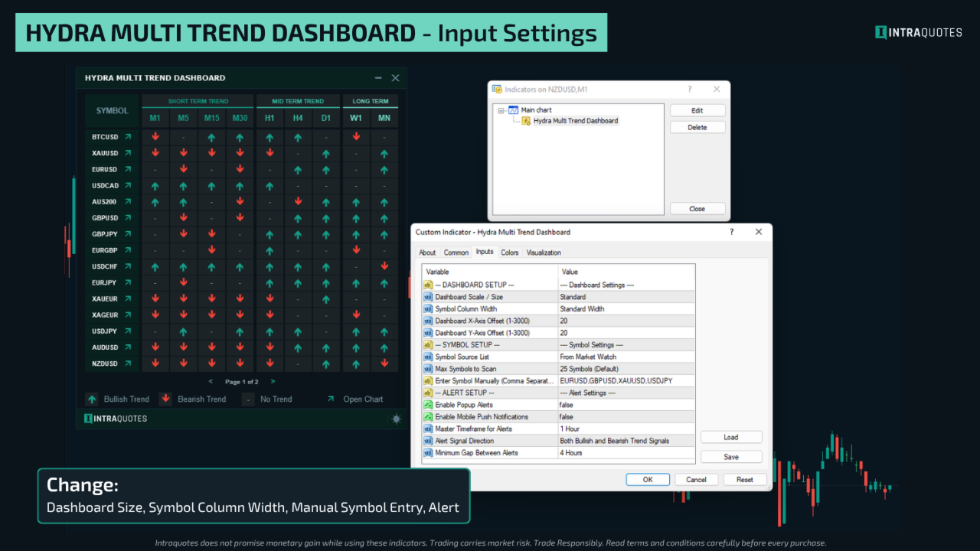Viewport: 980px width, 551px height.
Task: Collapse the Main chart tree node
Action: (x=501, y=110)
